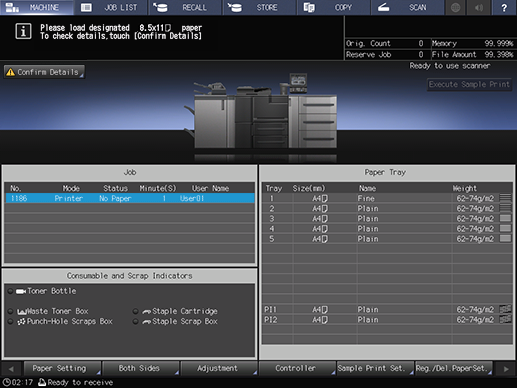Tap the speaker sound icon
The image size is (517, 388).
click(x=479, y=7)
